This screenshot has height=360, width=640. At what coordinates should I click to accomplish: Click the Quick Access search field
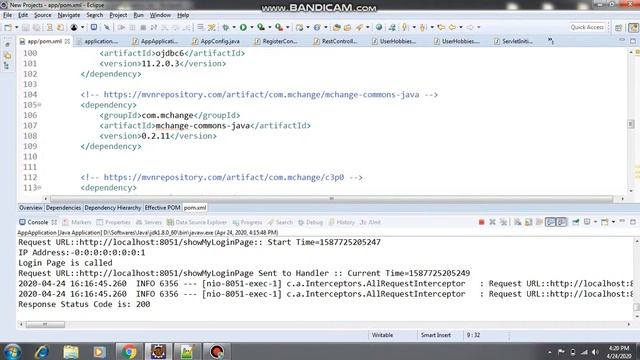pos(587,27)
